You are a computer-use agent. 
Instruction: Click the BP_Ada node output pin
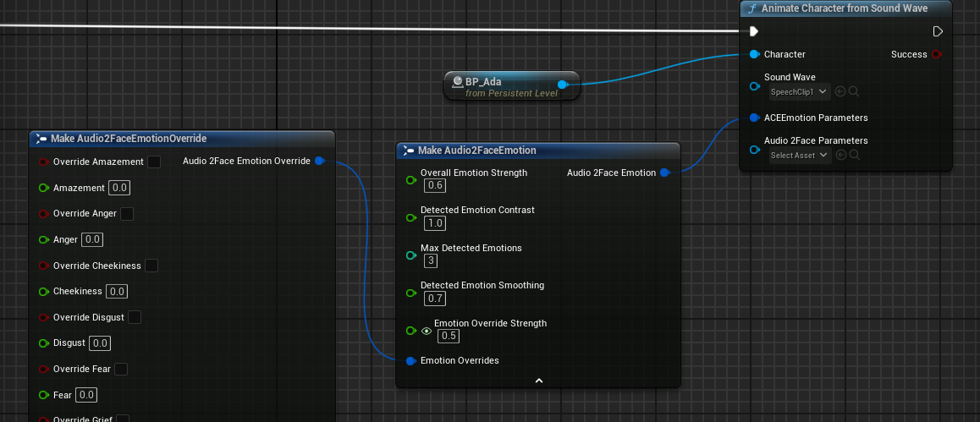562,84
